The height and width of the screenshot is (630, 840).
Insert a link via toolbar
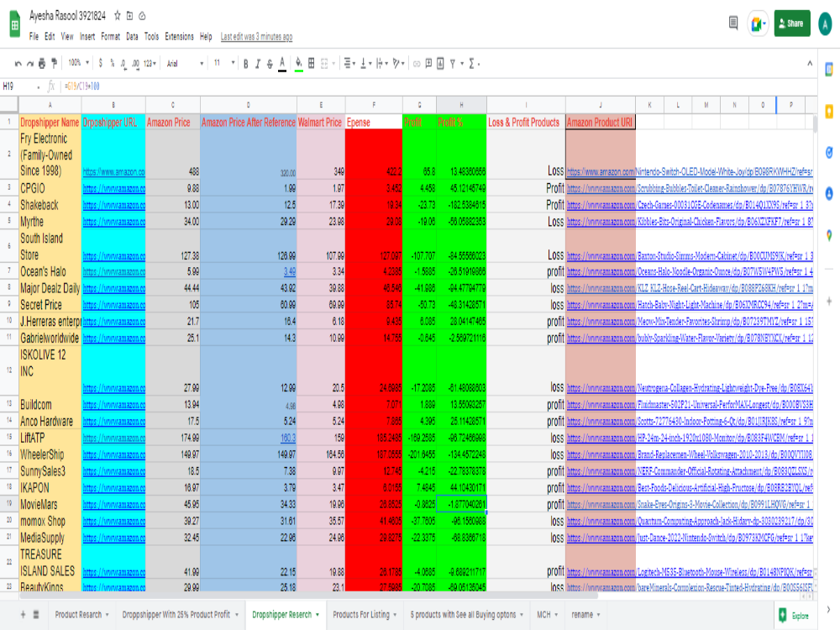pyautogui.click(x=417, y=64)
